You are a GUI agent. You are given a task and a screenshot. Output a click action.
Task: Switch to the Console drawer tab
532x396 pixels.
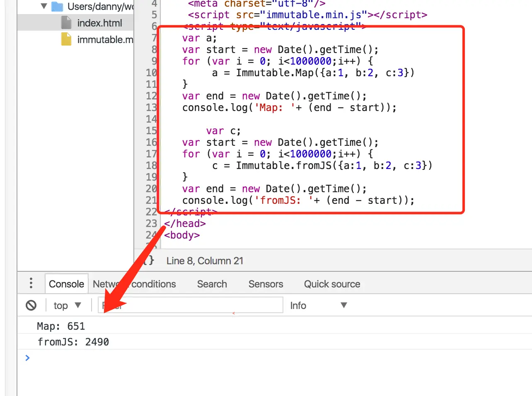point(66,284)
